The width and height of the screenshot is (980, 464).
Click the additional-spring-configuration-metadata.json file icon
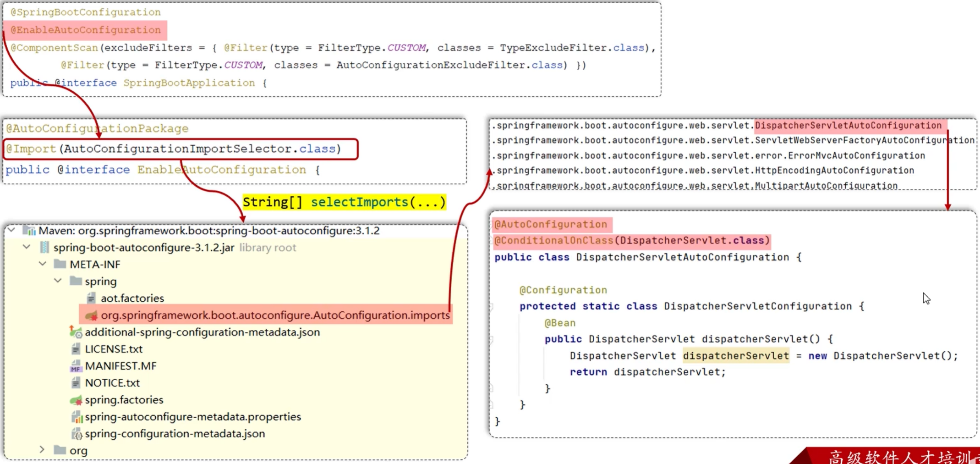(x=76, y=332)
